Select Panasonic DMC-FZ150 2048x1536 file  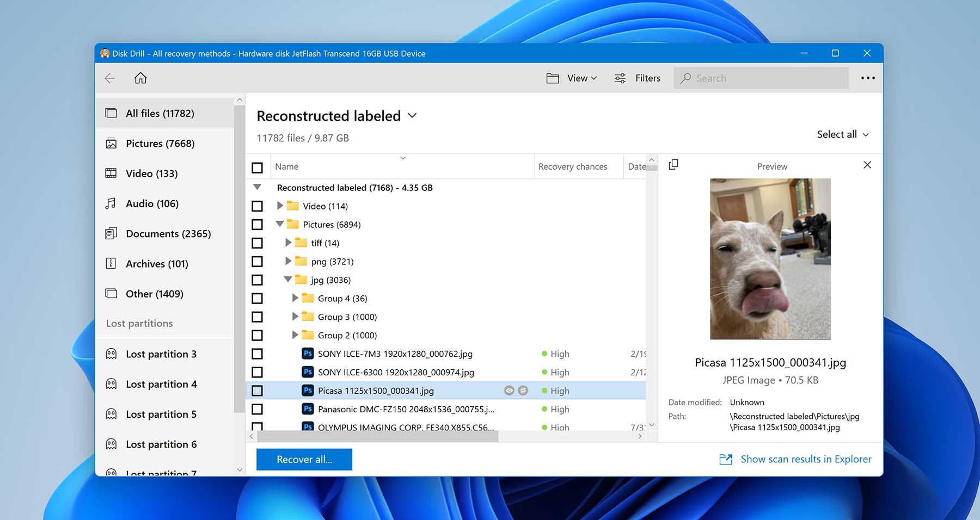coord(406,410)
